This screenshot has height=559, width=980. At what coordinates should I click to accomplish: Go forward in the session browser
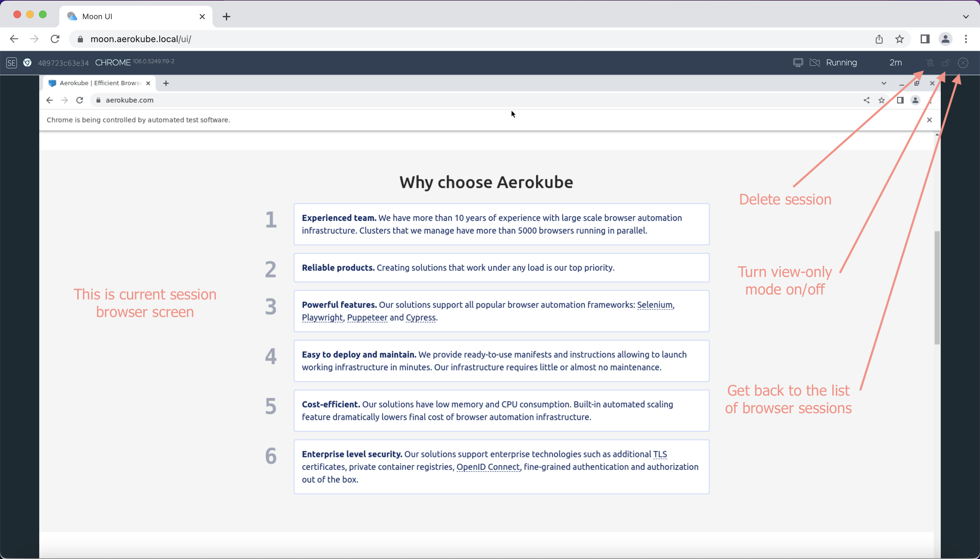[64, 100]
